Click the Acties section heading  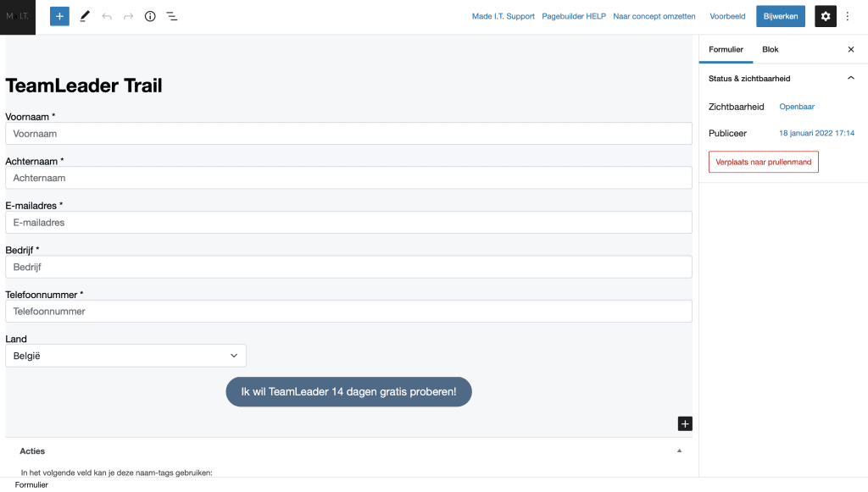pyautogui.click(x=32, y=451)
